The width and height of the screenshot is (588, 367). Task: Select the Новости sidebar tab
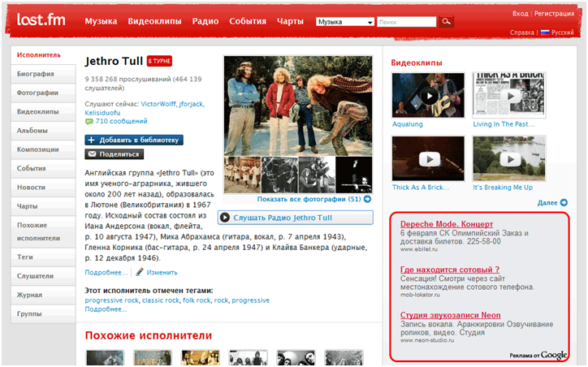click(x=44, y=187)
